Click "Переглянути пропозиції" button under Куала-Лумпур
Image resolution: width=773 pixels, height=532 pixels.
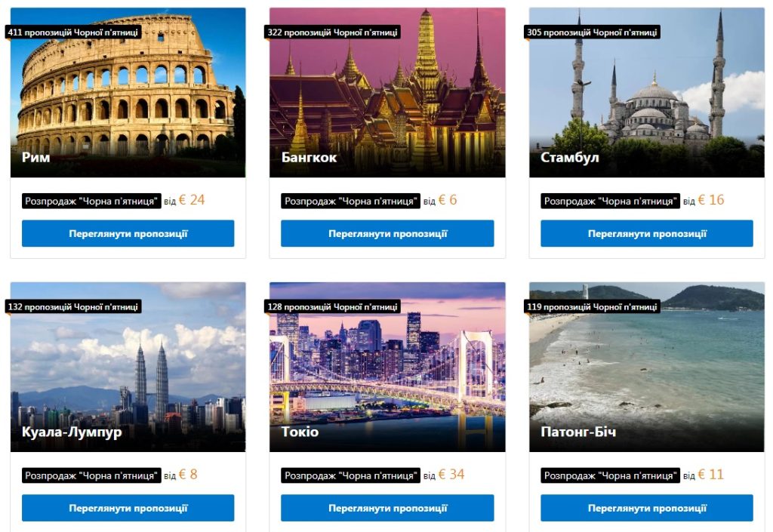[x=128, y=508]
